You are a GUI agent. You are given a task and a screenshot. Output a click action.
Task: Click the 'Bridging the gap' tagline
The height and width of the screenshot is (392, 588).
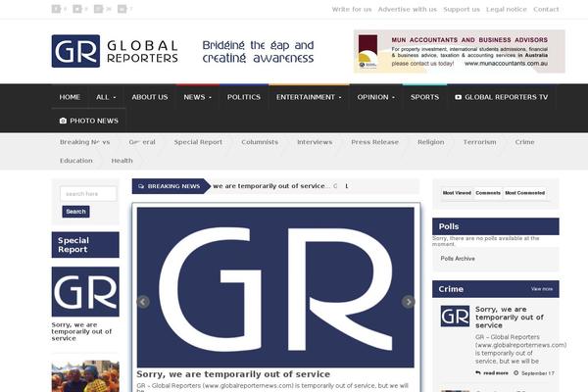258,52
